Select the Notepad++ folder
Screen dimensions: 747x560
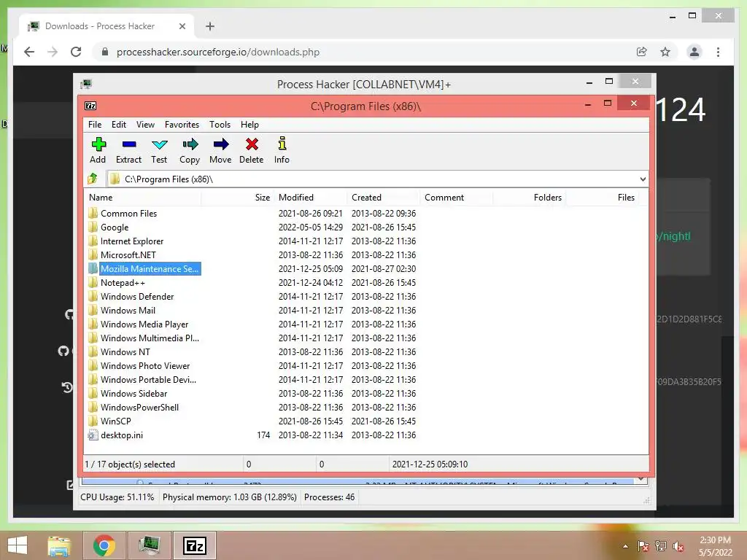(x=123, y=282)
